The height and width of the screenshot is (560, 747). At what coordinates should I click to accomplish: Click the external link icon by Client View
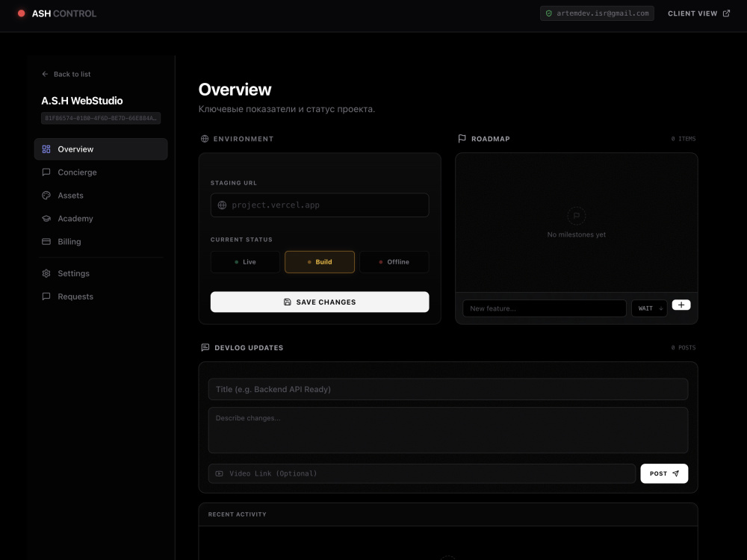727,13
